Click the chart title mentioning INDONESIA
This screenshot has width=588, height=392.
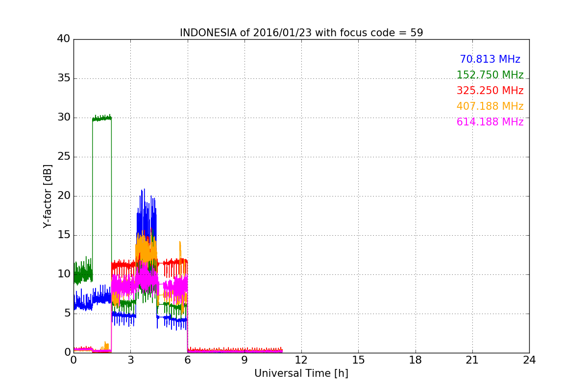click(x=301, y=33)
